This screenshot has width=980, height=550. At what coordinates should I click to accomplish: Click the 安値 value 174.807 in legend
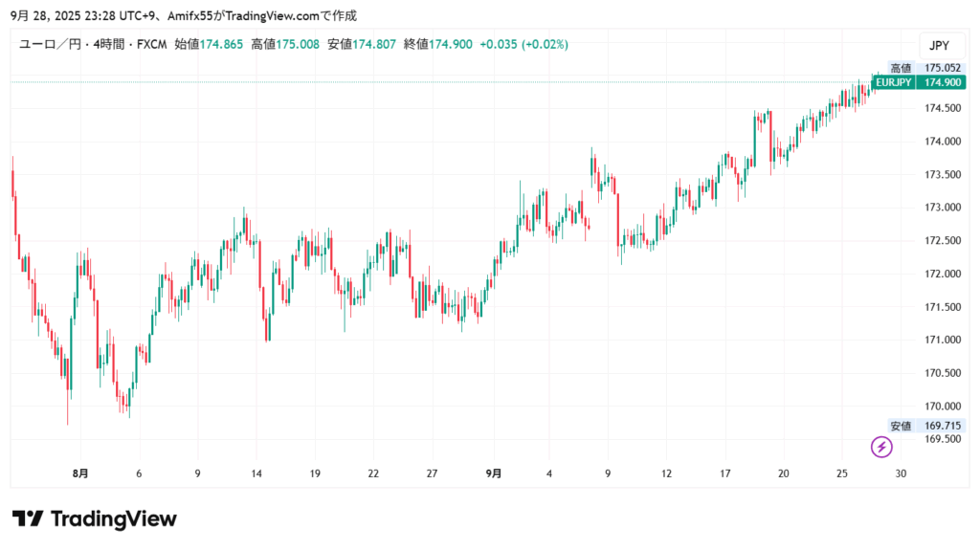tap(373, 45)
